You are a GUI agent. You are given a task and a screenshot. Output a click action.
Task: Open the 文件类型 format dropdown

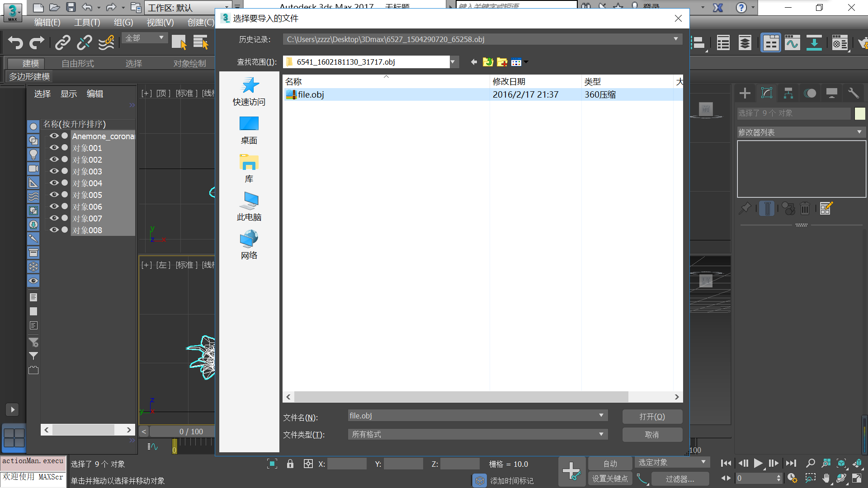(601, 434)
